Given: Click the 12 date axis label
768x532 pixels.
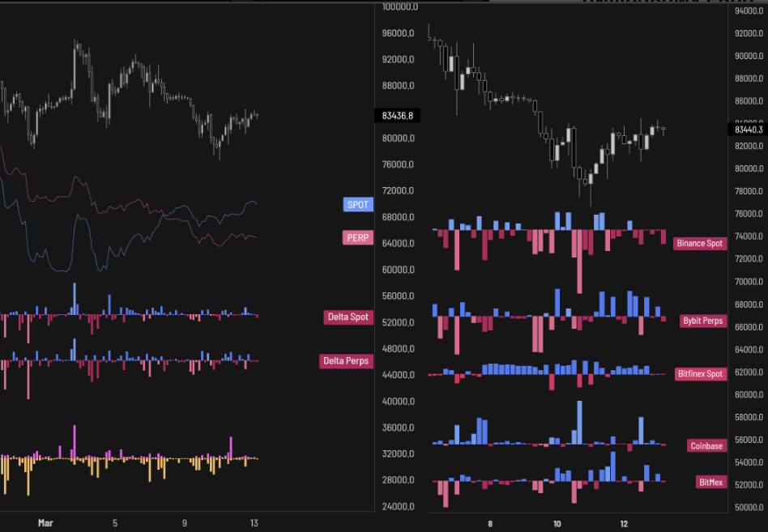Looking at the screenshot, I should pyautogui.click(x=624, y=524).
